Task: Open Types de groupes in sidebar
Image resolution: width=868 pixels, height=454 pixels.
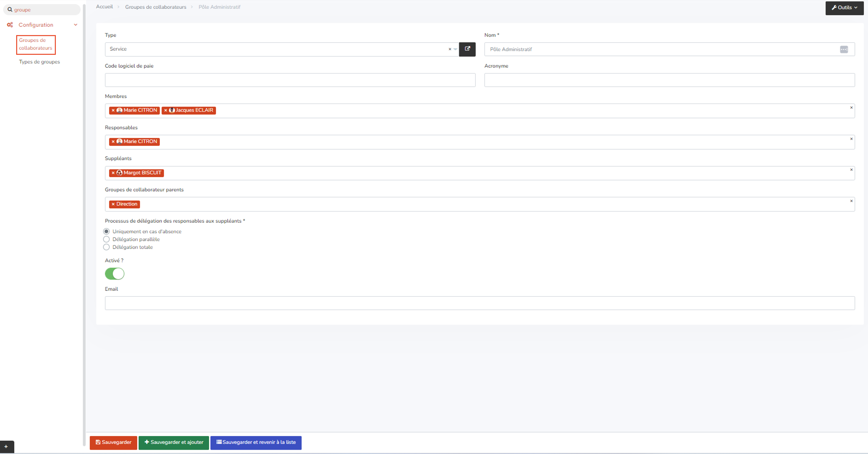Action: (x=39, y=62)
